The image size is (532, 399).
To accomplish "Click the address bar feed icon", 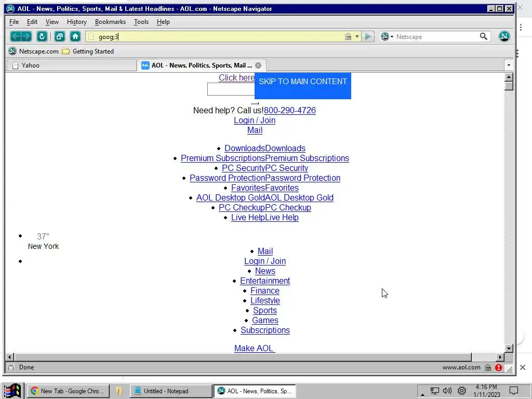I will tap(348, 36).
